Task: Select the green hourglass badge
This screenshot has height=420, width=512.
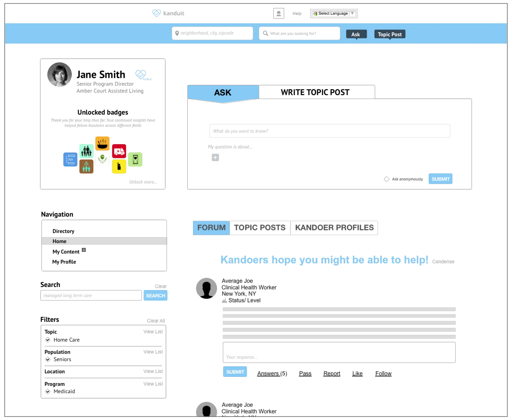Action: click(x=135, y=159)
